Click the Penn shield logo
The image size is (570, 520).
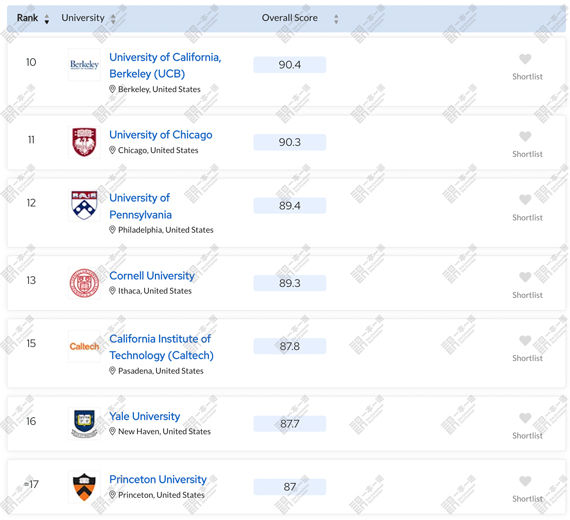point(84,205)
